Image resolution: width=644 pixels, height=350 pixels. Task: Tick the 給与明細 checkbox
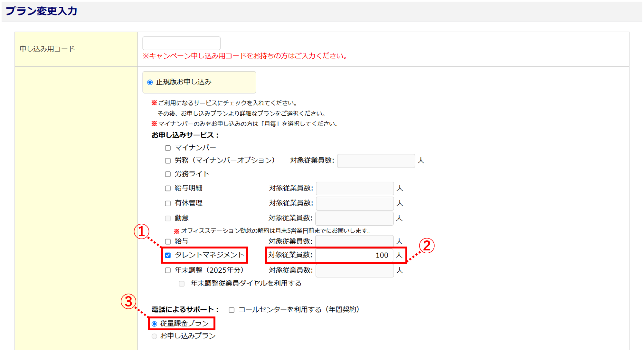pos(168,188)
